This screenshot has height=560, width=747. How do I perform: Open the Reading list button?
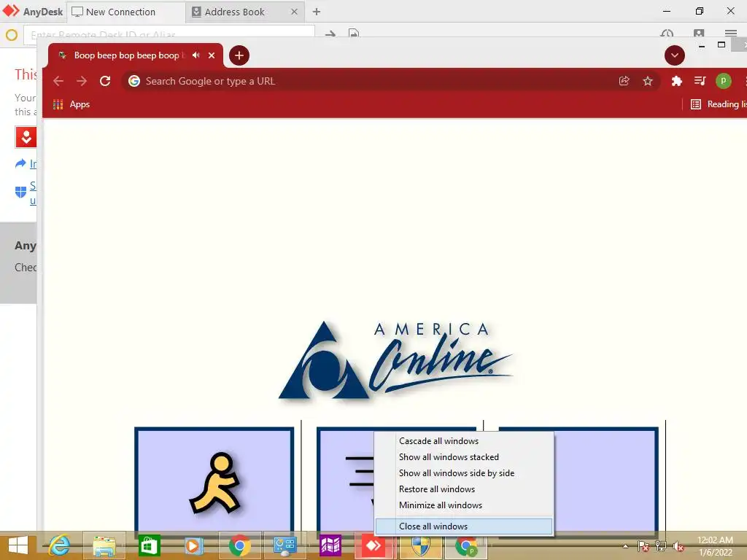[719, 104]
